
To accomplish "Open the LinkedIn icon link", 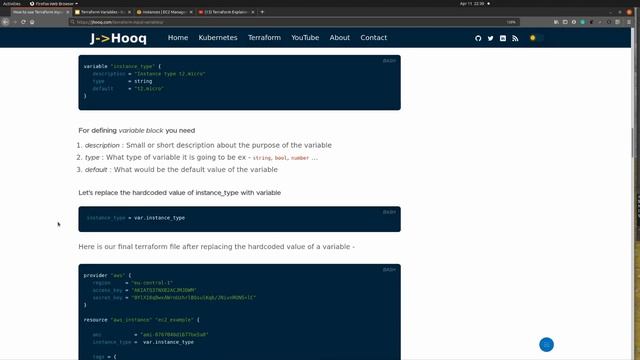I will 503,38.
